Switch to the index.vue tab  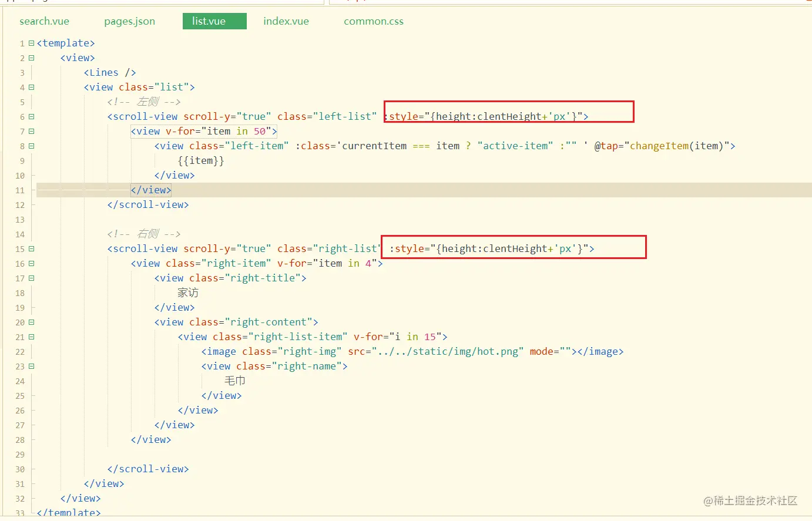click(x=286, y=21)
